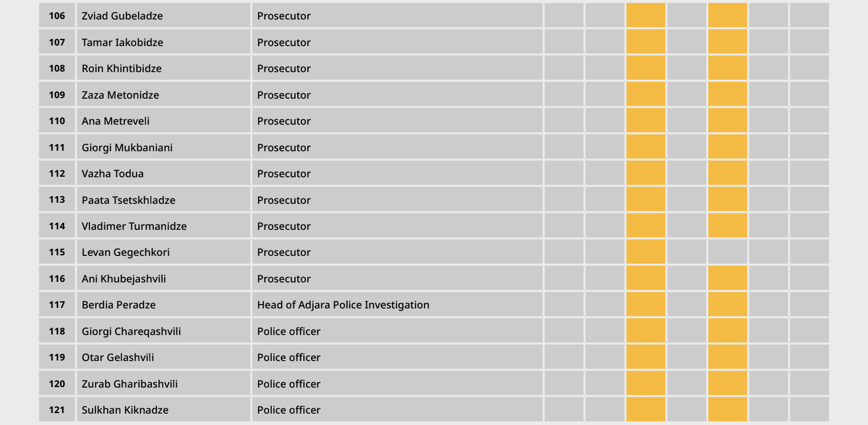Click the only yellow cell in row 115
This screenshot has height=425, width=868.
coord(646,252)
